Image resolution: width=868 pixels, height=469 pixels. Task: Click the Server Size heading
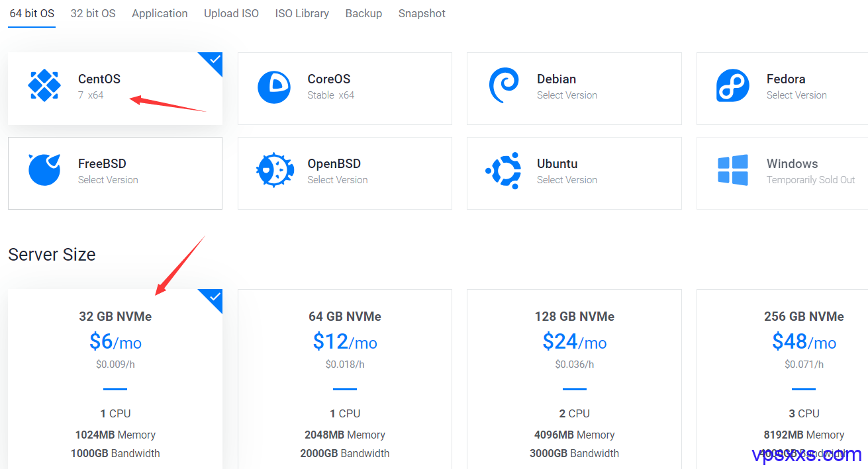[52, 255]
